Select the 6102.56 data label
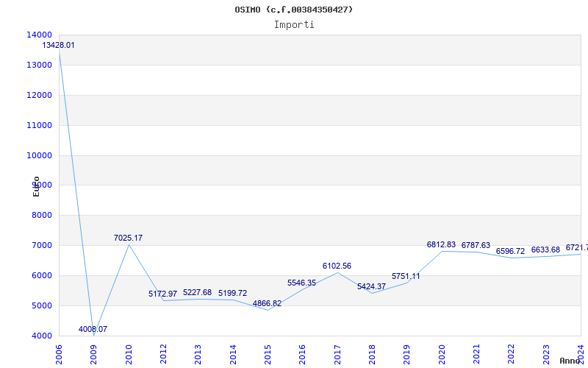Image resolution: width=588 pixels, height=368 pixels. click(x=337, y=266)
